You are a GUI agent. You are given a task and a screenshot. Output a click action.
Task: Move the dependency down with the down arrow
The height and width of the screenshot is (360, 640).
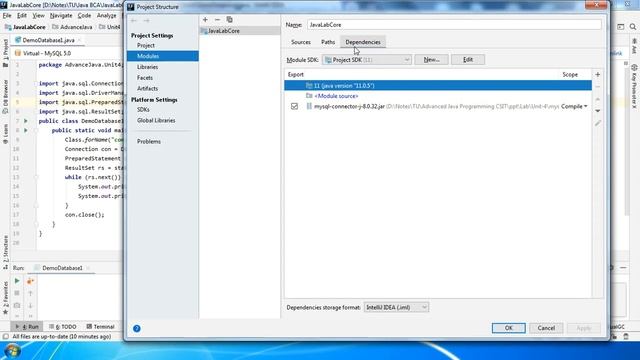click(598, 111)
